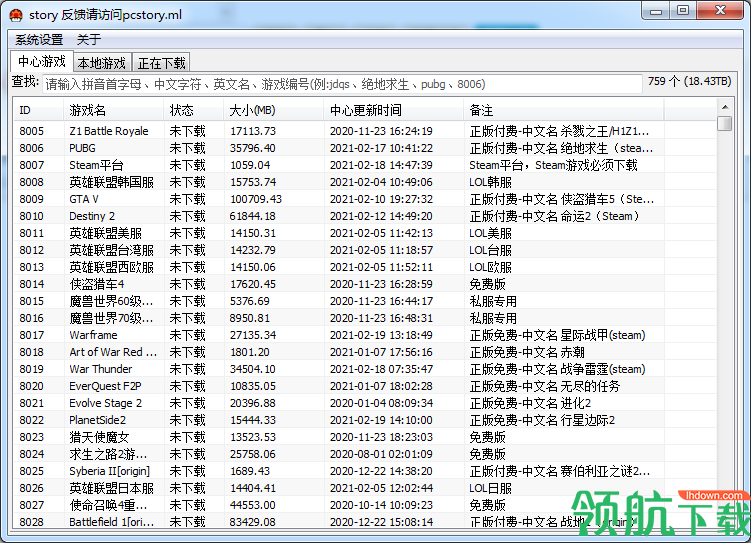This screenshot has width=751, height=543.
Task: Click update time 2021-02-17 10:41:22
Action: (381, 148)
